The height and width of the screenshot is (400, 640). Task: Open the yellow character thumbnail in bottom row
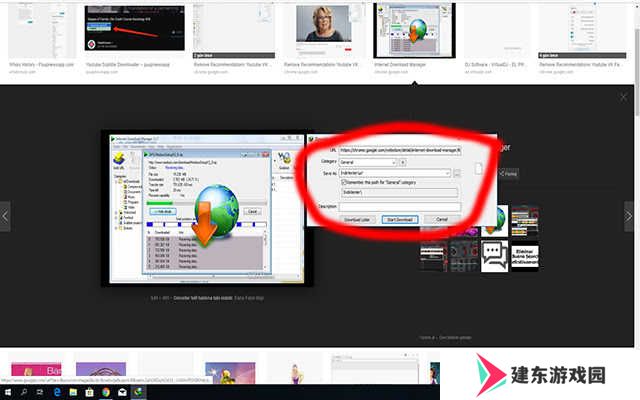pos(230,372)
